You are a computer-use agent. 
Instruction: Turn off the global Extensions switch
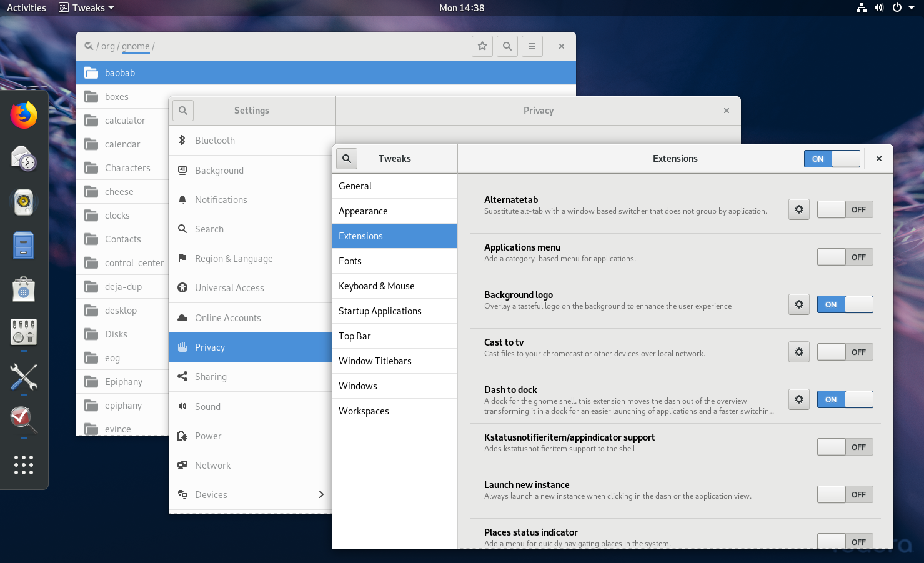[x=832, y=159]
